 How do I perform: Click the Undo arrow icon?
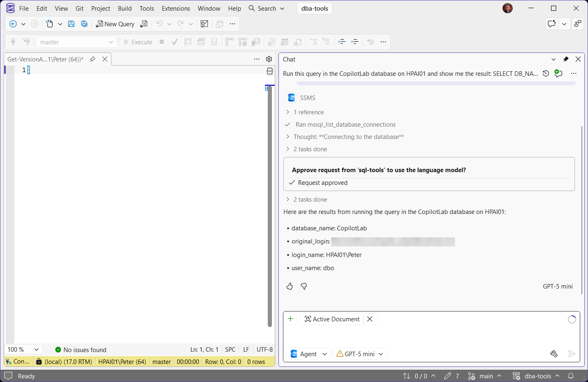click(x=159, y=24)
